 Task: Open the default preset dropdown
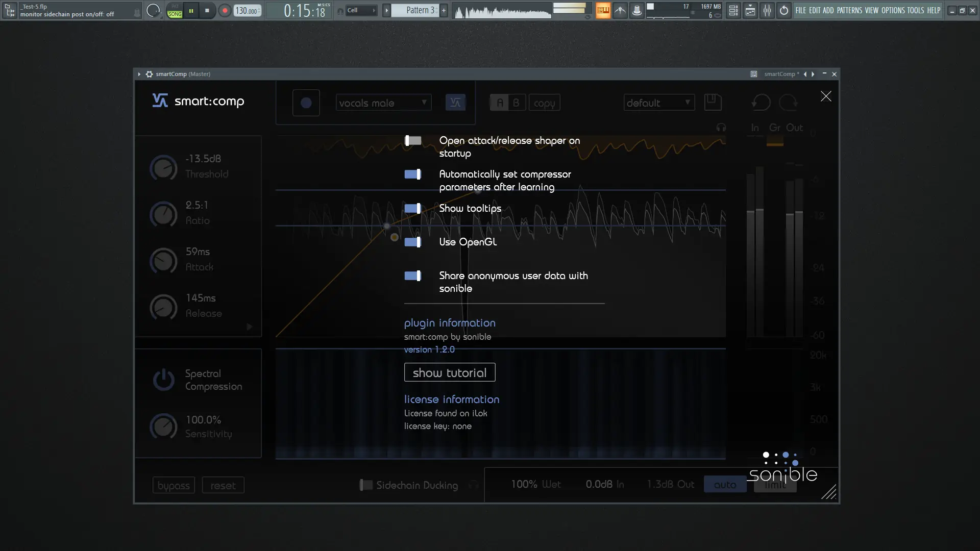(658, 102)
